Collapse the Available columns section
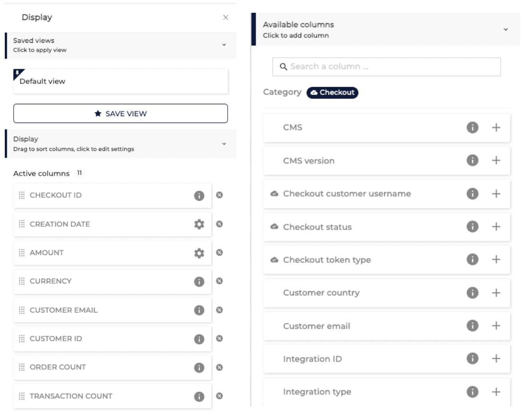The width and height of the screenshot is (532, 412). [506, 30]
